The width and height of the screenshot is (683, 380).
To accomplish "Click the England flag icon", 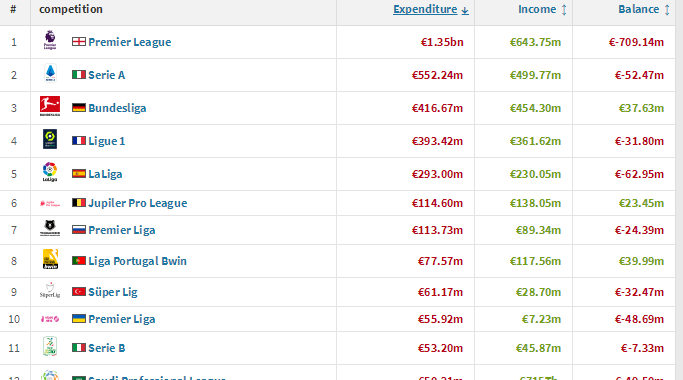I will pos(79,41).
